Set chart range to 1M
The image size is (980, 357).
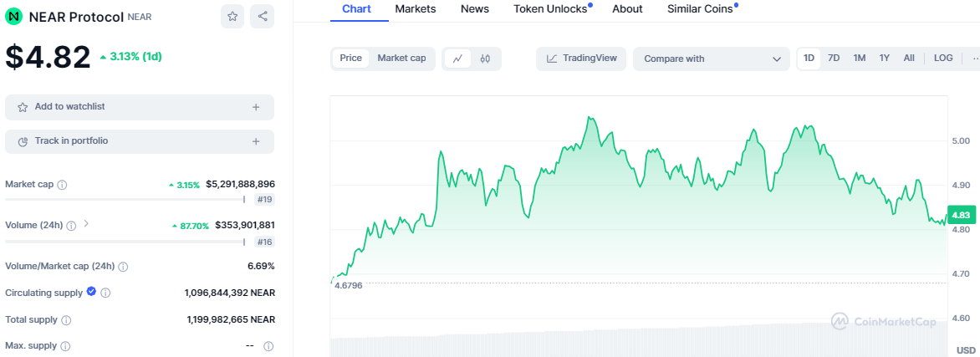point(860,59)
